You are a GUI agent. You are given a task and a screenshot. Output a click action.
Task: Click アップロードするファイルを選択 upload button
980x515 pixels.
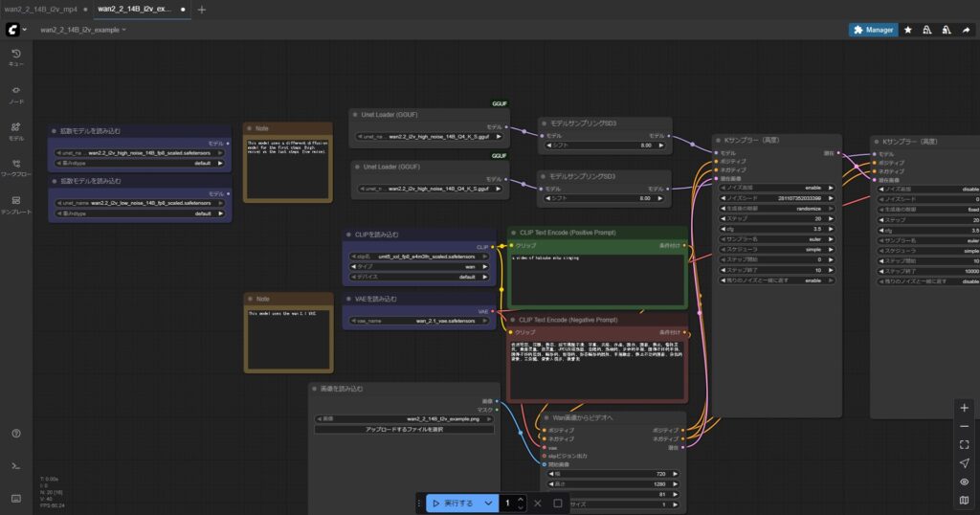405,430
